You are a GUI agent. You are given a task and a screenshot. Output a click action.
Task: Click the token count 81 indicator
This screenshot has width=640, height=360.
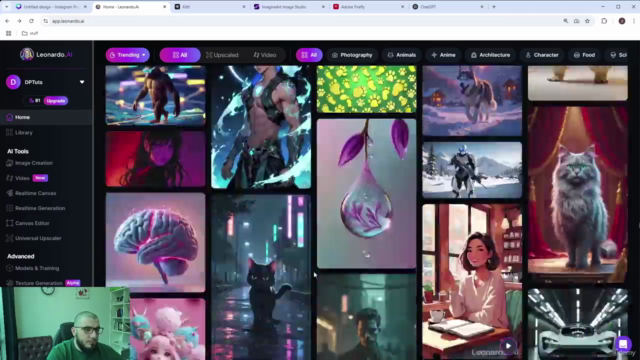click(35, 101)
